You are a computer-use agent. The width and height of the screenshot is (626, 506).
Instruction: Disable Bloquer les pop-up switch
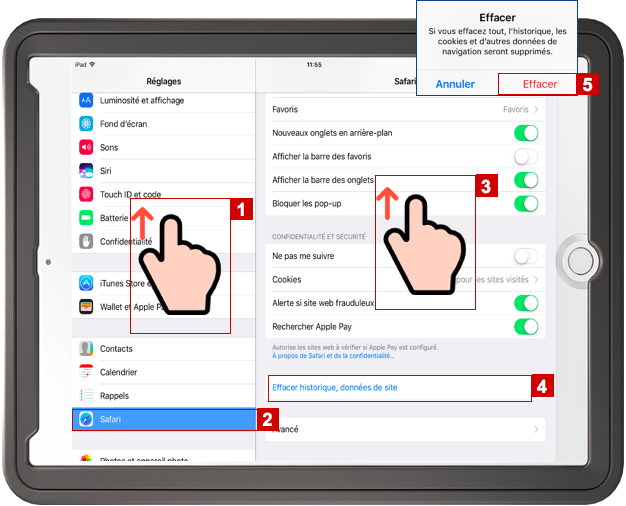[526, 204]
